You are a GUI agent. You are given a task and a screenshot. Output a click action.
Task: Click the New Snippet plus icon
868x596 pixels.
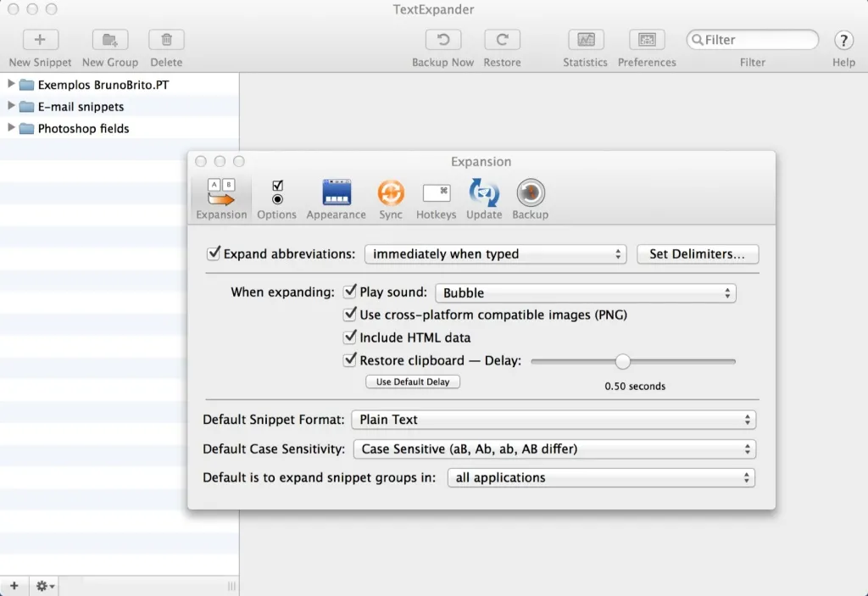[40, 40]
